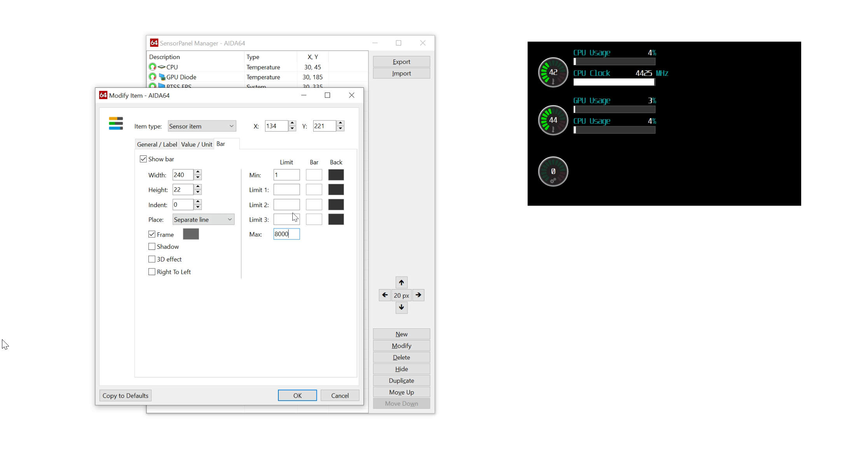Image resolution: width=868 pixels, height=457 pixels.
Task: Click the sensor item bars icon in Modify Item
Action: coord(116,123)
